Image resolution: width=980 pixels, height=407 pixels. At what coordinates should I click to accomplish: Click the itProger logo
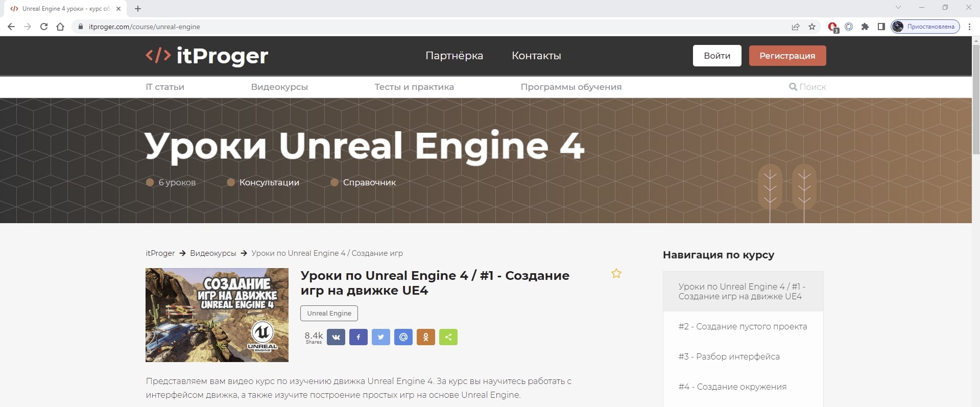coord(207,56)
